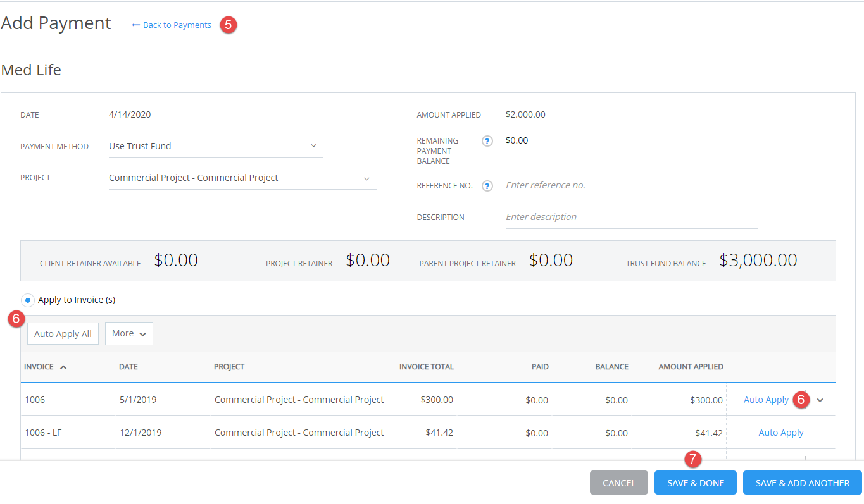Viewport: 864px width, 504px height.
Task: Expand the More options dropdown
Action: pyautogui.click(x=128, y=333)
